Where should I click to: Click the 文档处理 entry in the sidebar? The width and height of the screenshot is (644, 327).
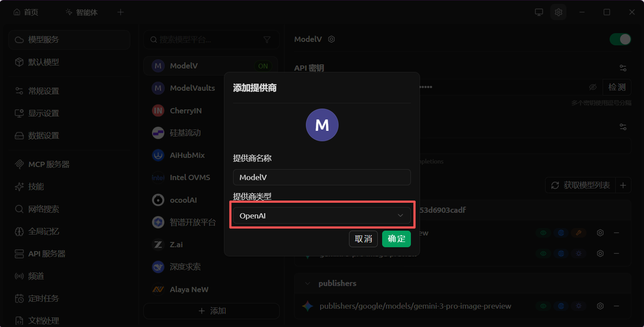coord(69,320)
